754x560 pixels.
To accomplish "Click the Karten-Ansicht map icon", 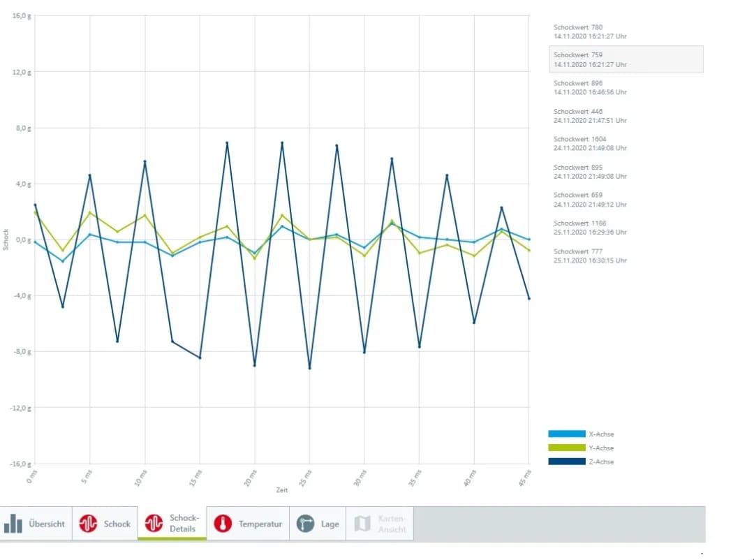I will click(362, 524).
